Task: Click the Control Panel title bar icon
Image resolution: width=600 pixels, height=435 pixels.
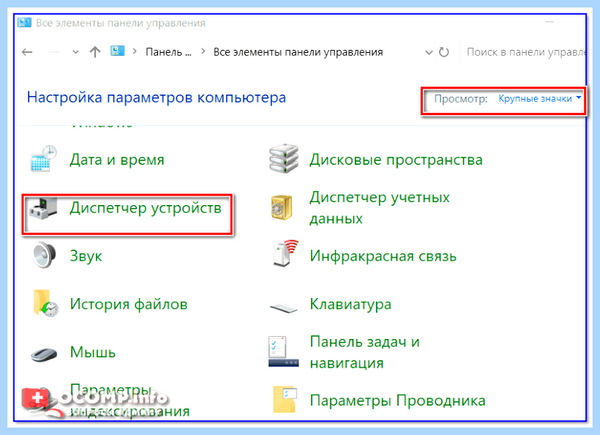Action: pos(24,23)
